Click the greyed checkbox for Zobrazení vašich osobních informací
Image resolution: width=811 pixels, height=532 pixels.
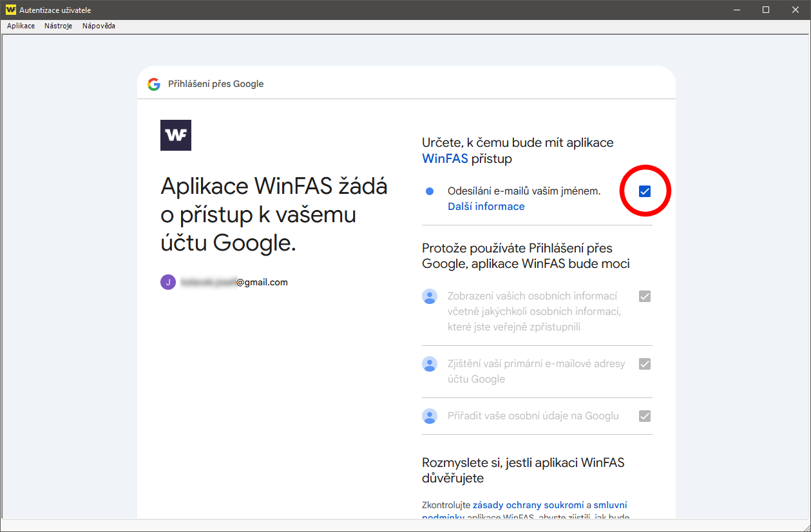pos(645,296)
